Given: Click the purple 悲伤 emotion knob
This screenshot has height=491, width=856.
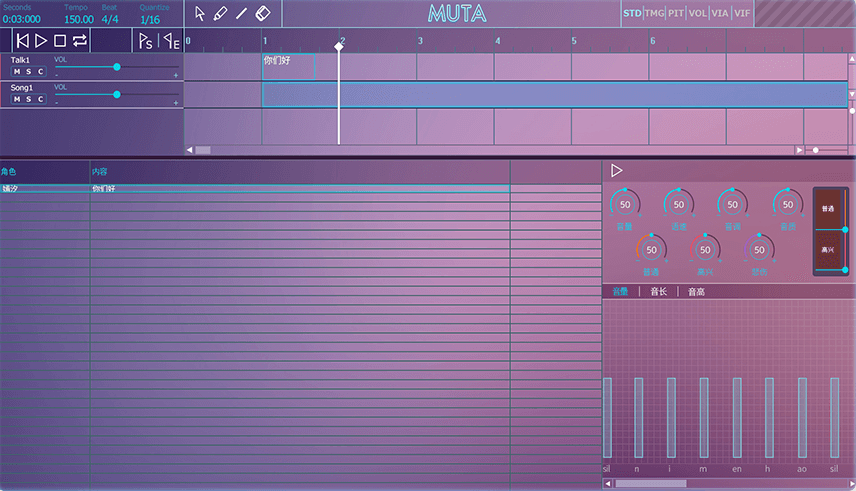Looking at the screenshot, I should (x=759, y=250).
